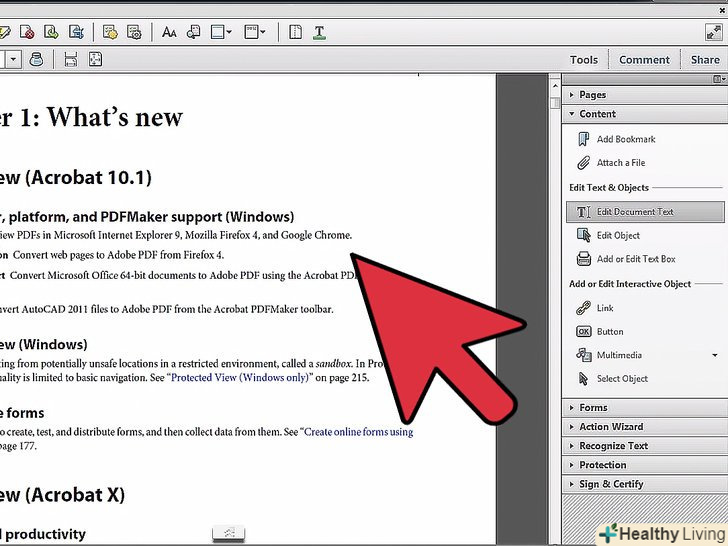Open the tools pane options menu icon
The image size is (728, 546).
719,79
